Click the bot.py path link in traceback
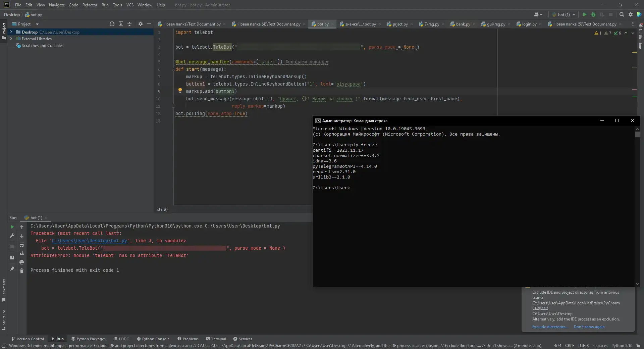The width and height of the screenshot is (644, 349). 89,241
